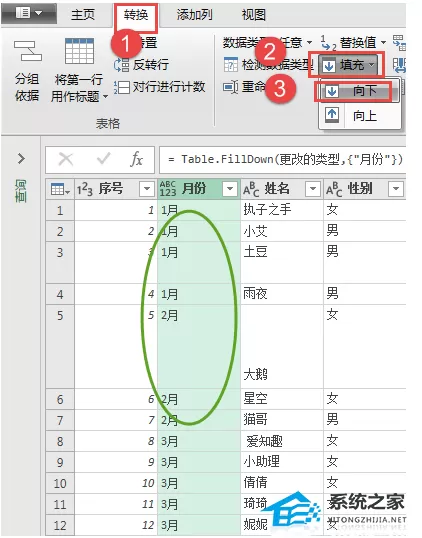Image resolution: width=422 pixels, height=538 pixels.
Task: Open the 添加列 tab
Action: [195, 15]
